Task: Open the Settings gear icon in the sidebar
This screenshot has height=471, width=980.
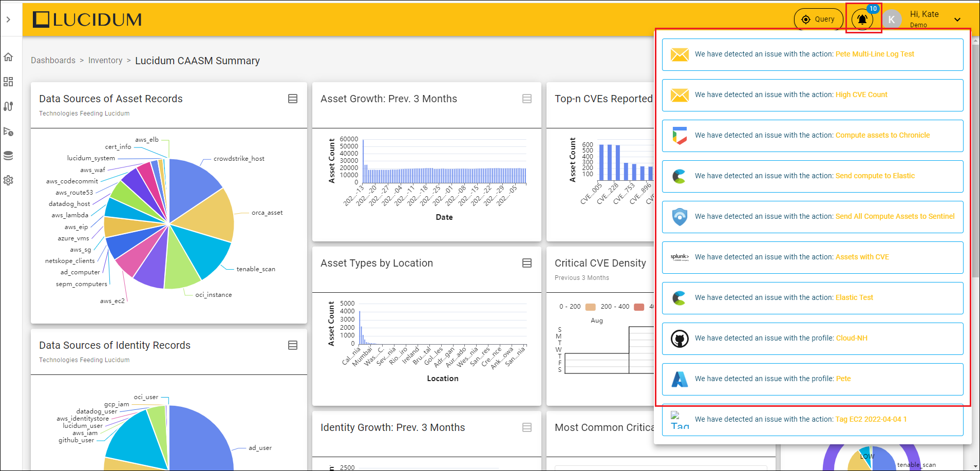Action: 8,180
